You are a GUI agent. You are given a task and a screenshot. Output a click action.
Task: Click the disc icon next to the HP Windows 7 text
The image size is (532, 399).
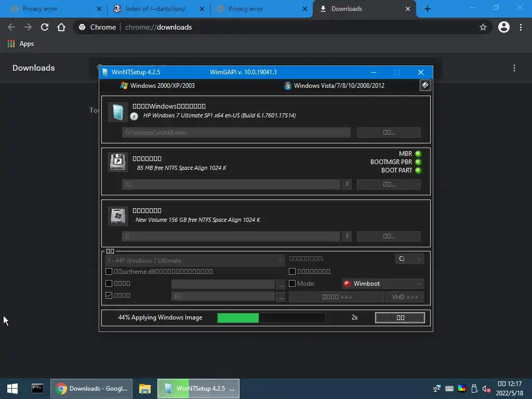tap(134, 116)
